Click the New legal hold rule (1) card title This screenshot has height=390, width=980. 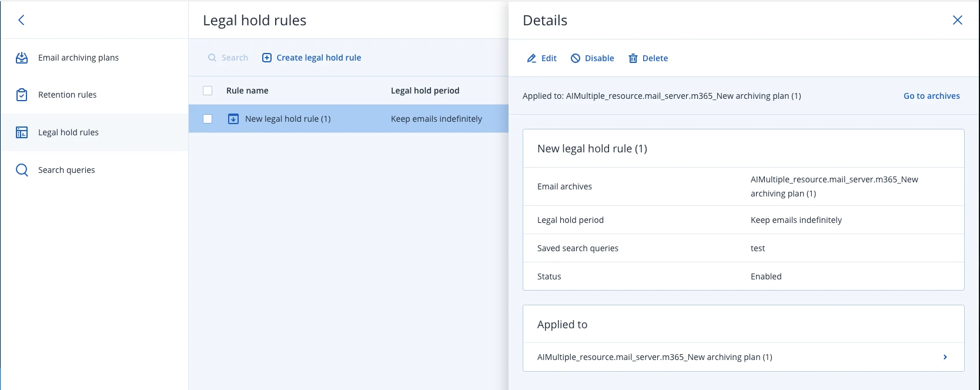[592, 149]
